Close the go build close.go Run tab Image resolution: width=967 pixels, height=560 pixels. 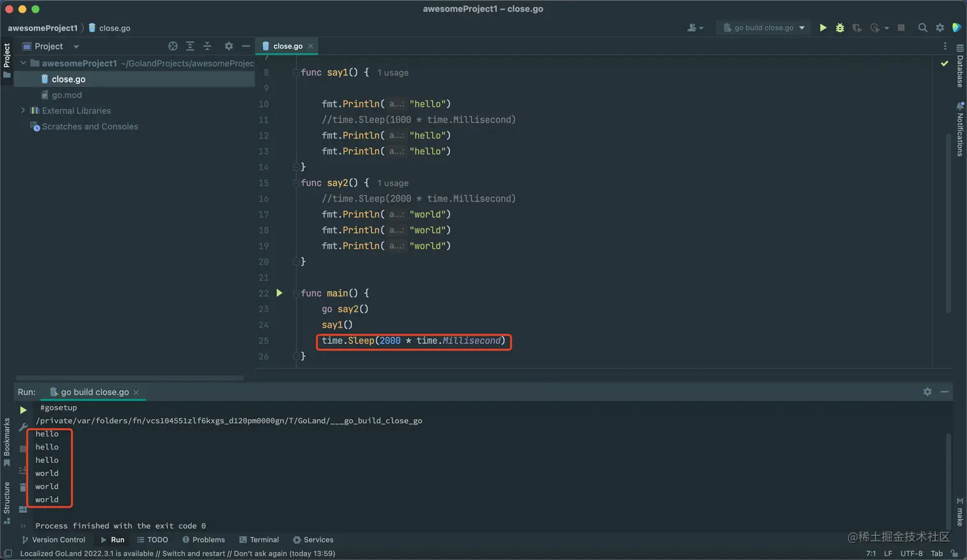coord(136,393)
